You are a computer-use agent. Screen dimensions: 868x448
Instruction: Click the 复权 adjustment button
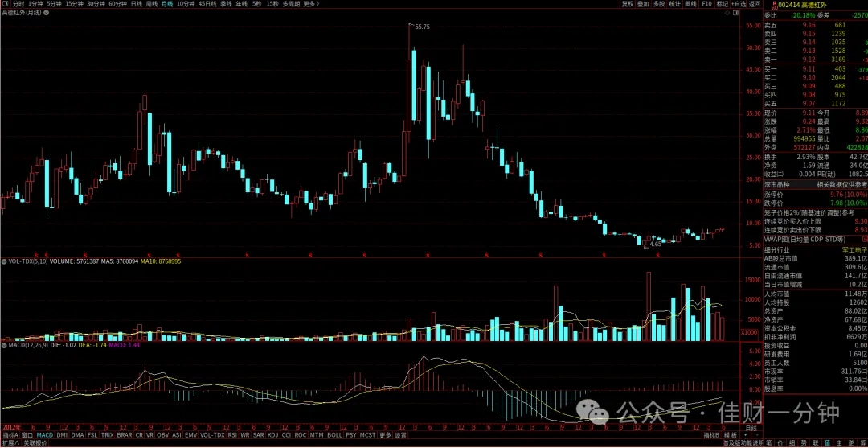[x=627, y=3]
